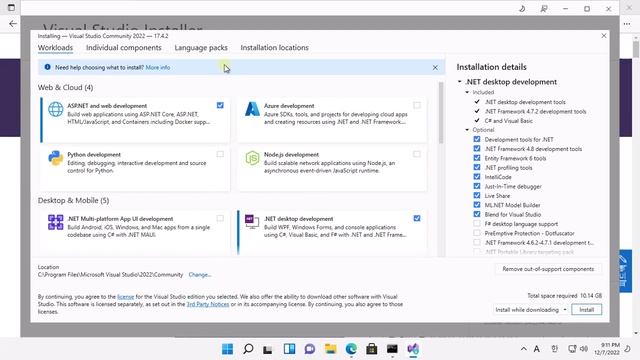Open taskbar Search
This screenshot has height=360, width=640.
(248, 349)
